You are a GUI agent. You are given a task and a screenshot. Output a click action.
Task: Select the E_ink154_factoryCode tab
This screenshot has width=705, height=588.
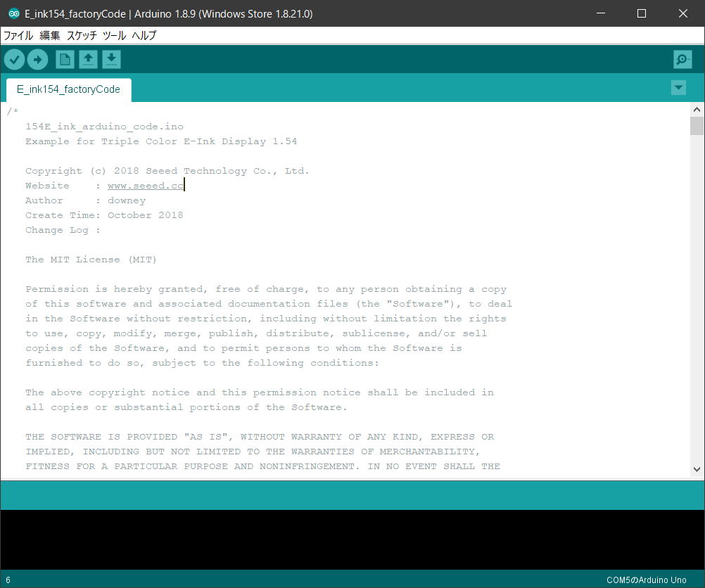(69, 89)
